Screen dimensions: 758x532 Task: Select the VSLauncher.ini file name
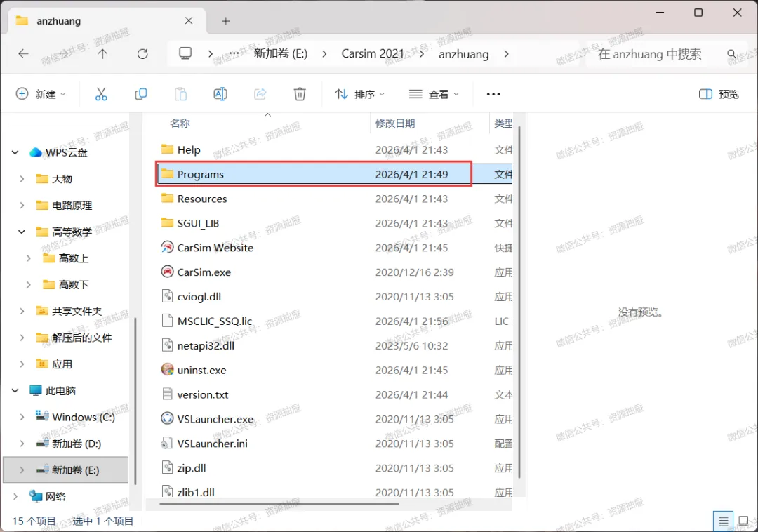tap(212, 443)
